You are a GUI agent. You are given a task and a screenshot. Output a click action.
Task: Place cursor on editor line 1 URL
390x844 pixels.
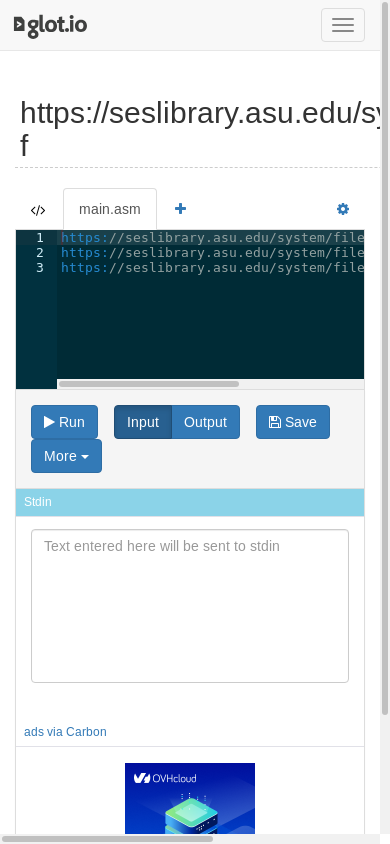pos(212,237)
